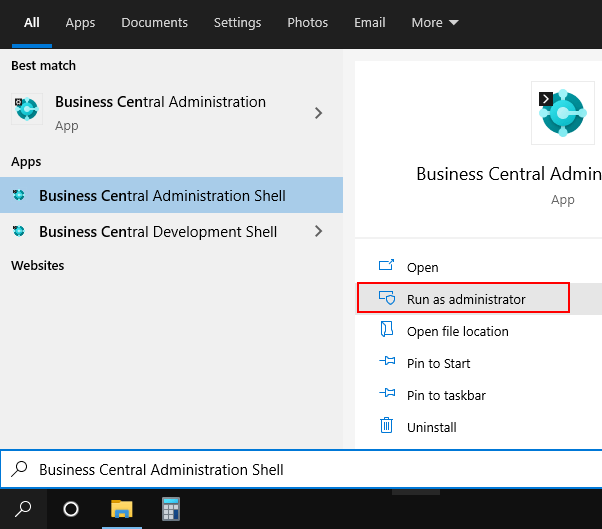Viewport: 602px width, 529px height.
Task: Expand Business Central Administration best match arrow
Action: pyautogui.click(x=318, y=113)
